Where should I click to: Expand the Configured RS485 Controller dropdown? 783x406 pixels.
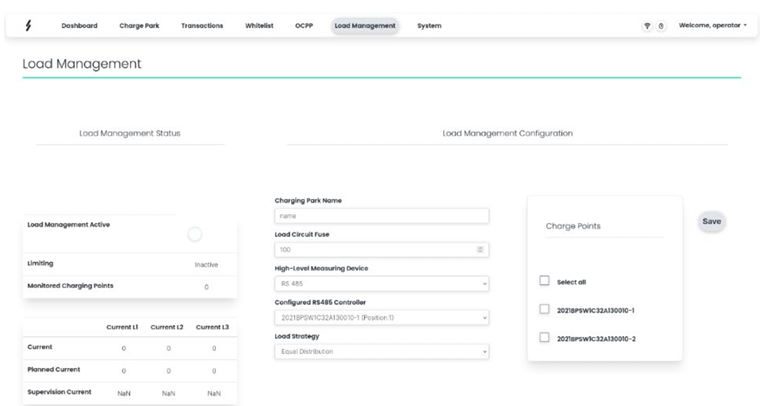tap(381, 318)
